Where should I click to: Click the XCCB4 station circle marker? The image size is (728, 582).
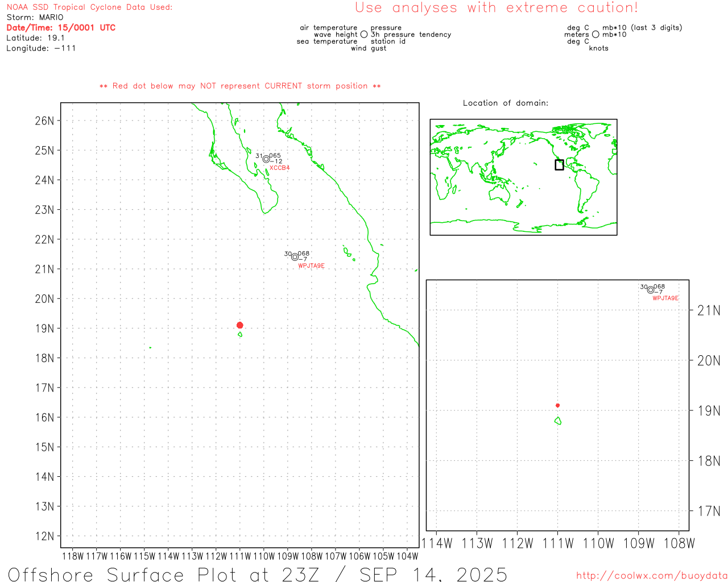tap(266, 159)
